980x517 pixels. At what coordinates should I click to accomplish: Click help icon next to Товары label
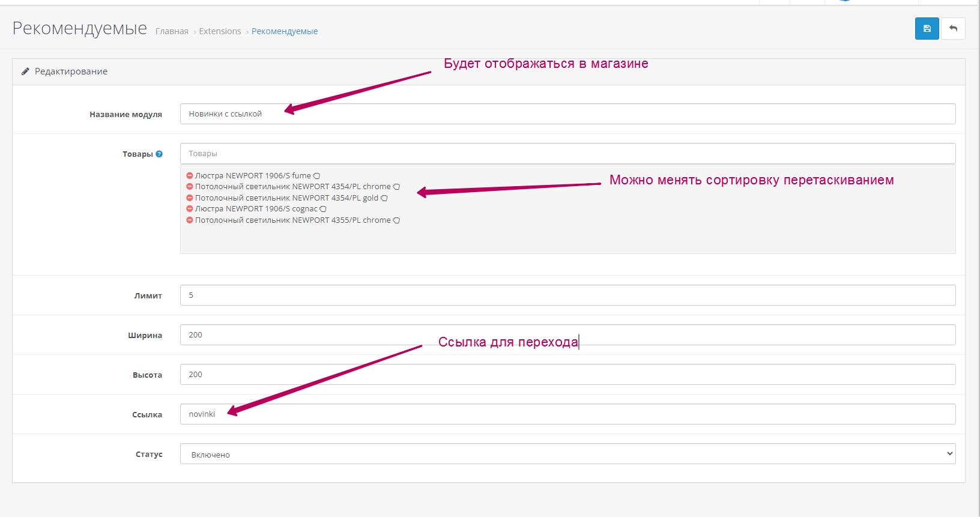[x=159, y=154]
